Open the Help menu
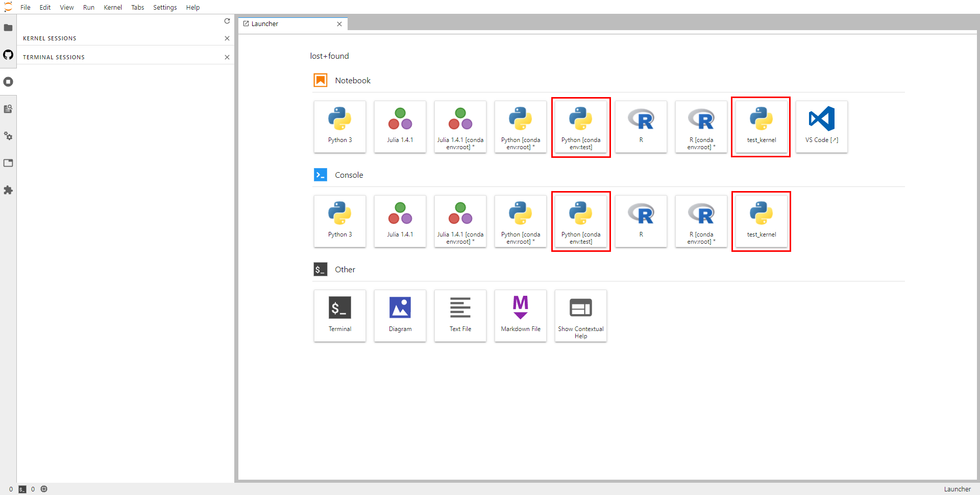980x495 pixels. pyautogui.click(x=193, y=7)
